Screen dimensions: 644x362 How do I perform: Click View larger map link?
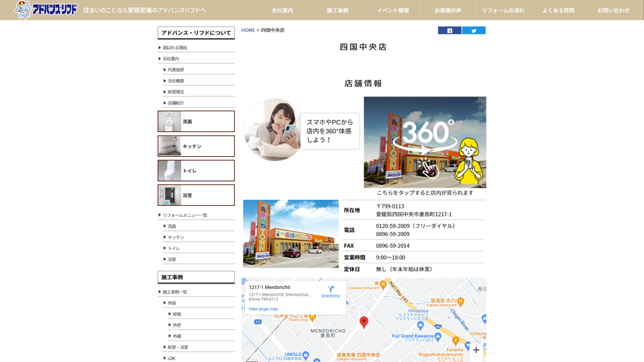[263, 309]
